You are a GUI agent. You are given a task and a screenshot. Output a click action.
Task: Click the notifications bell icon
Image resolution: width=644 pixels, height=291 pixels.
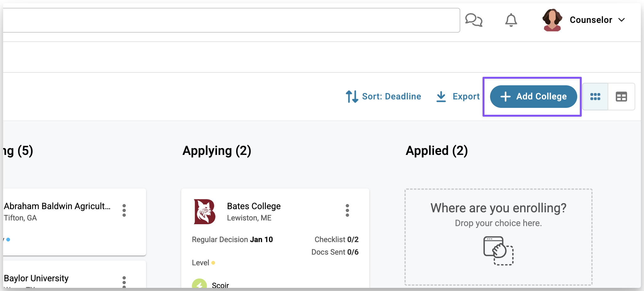(x=511, y=20)
